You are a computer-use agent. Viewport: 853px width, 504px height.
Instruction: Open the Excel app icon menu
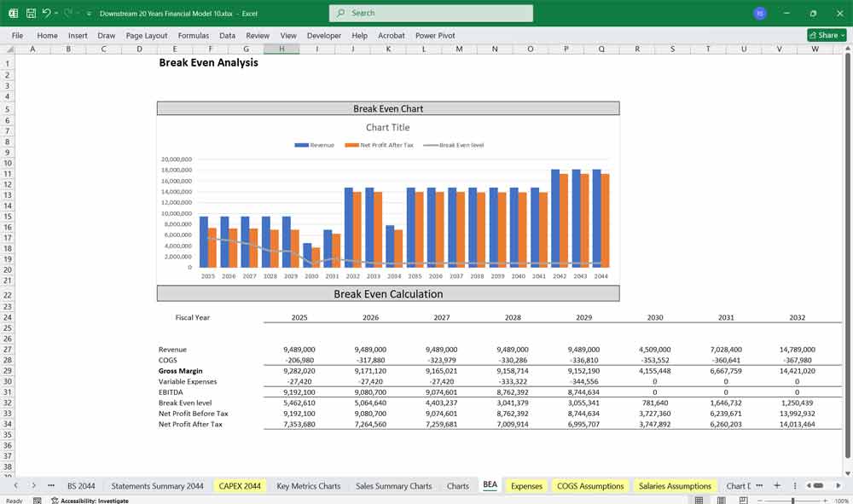click(14, 13)
